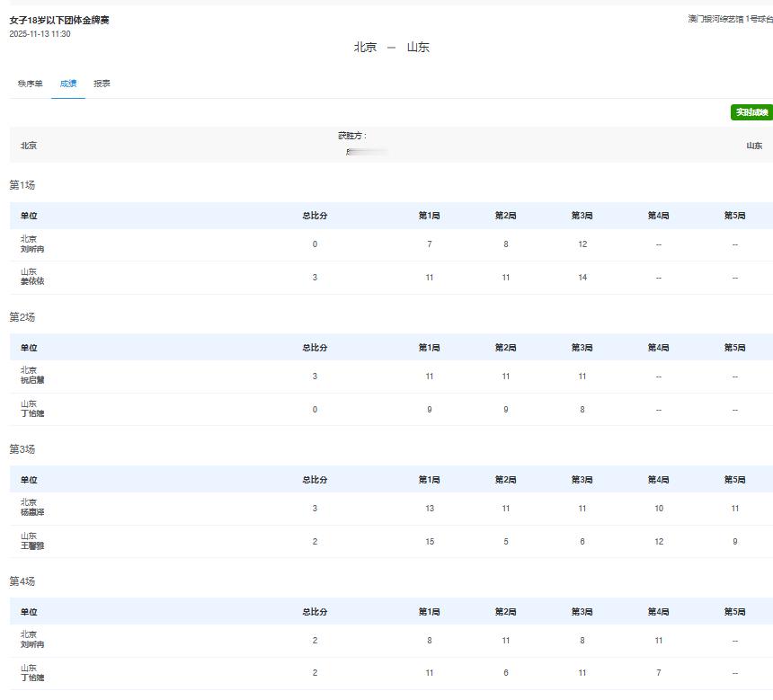
Task: Click the 获胜方 label
Action: pos(352,136)
